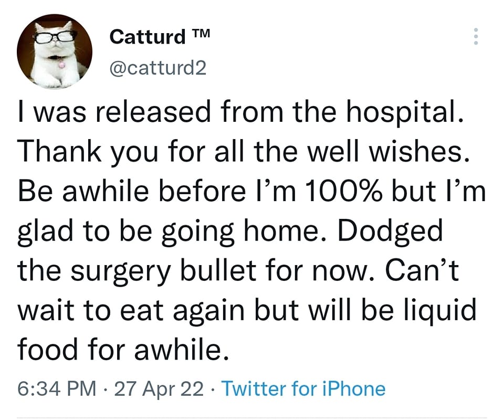Click "food for awhile." last tweet line
This screenshot has height=420, width=504.
click(123, 350)
